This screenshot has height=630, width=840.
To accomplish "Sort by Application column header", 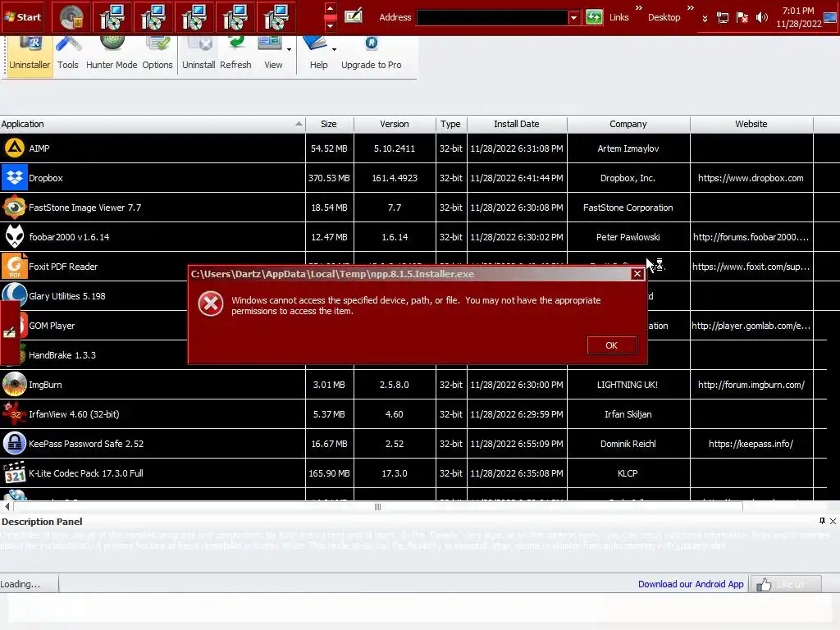I will point(152,124).
